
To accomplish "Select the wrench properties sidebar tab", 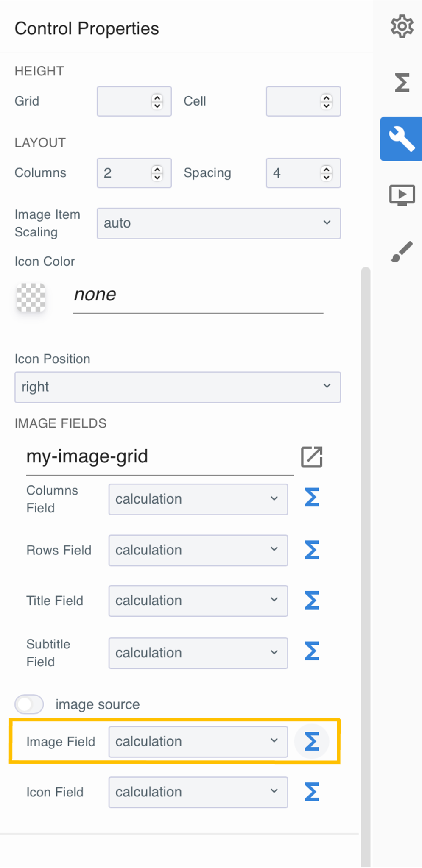I will click(401, 139).
